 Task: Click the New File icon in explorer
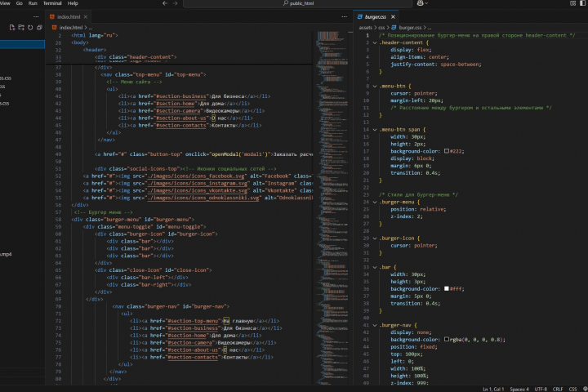[x=12, y=28]
